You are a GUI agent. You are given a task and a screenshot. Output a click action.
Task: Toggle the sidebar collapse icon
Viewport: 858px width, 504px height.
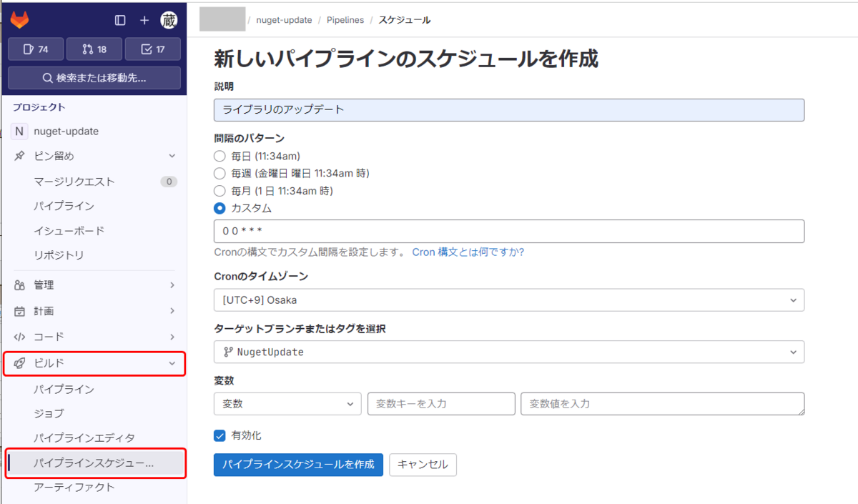tap(120, 20)
